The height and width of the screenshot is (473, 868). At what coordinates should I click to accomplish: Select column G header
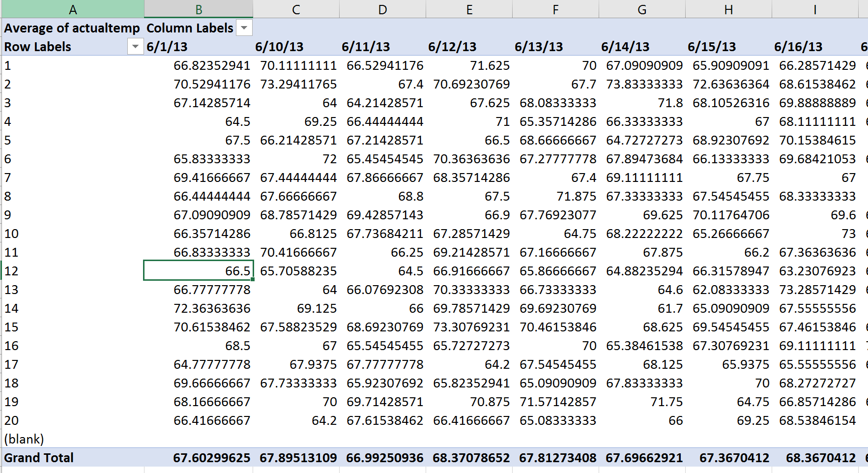tap(642, 9)
